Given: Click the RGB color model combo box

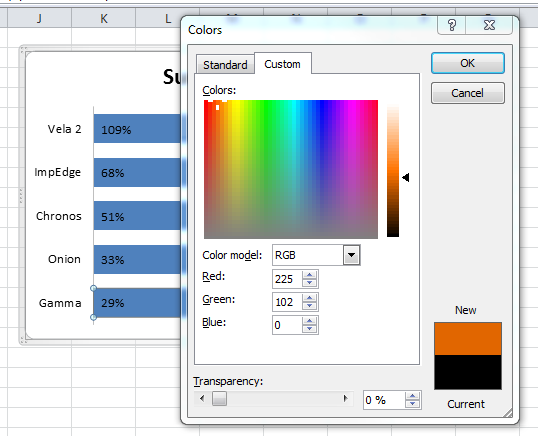Looking at the screenshot, I should tap(316, 255).
